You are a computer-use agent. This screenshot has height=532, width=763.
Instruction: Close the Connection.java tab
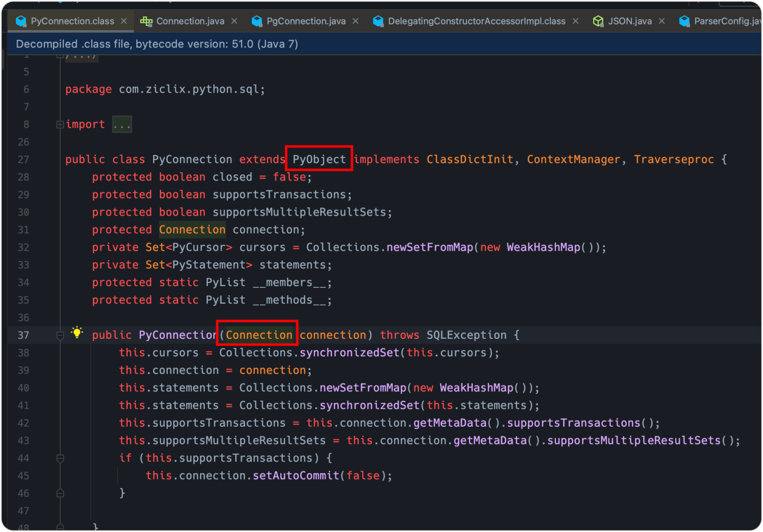click(234, 21)
